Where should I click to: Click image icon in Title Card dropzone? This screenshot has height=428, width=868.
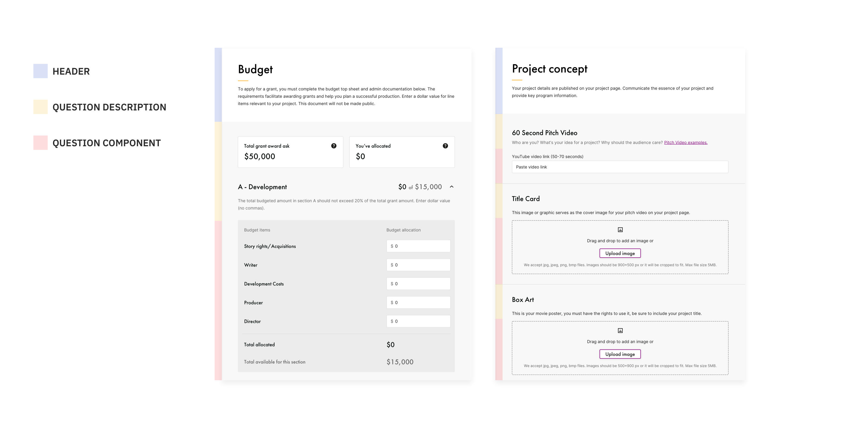pos(620,230)
